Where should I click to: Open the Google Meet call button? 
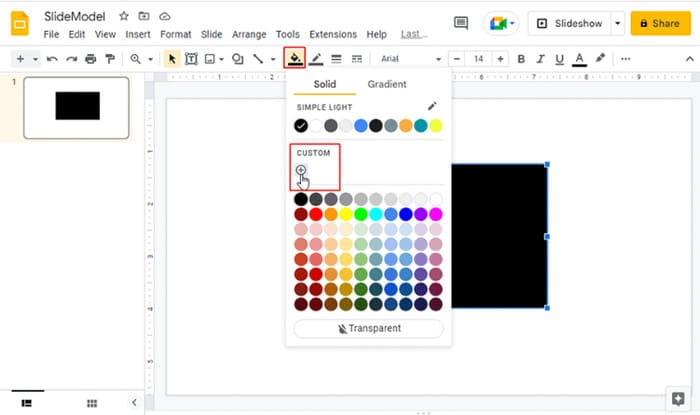tap(501, 23)
